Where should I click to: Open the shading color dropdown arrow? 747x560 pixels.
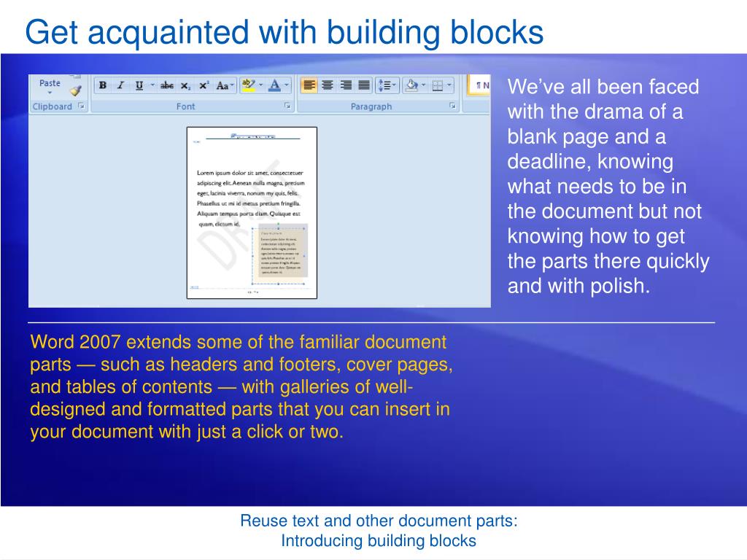coord(423,86)
